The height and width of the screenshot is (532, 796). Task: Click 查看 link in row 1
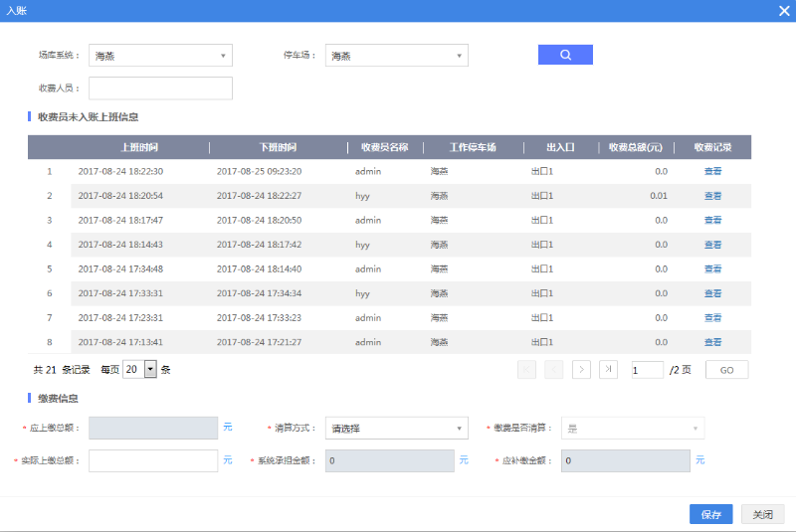(x=712, y=171)
